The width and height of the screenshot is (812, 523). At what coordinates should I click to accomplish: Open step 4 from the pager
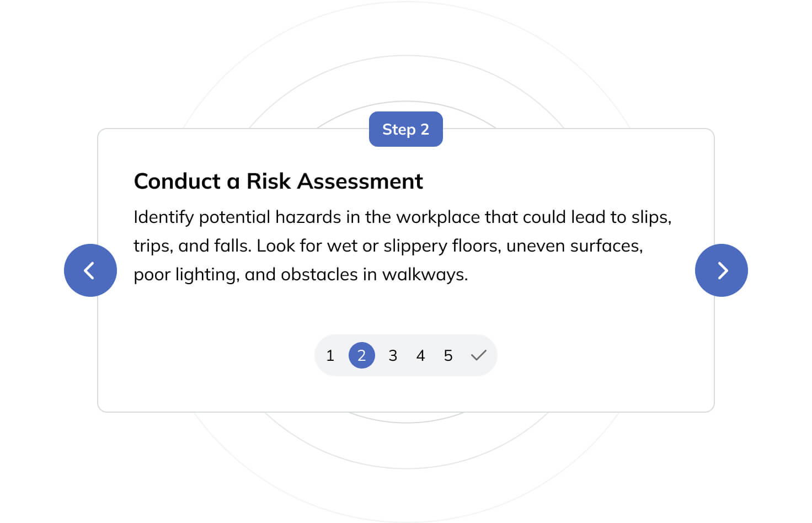pyautogui.click(x=420, y=356)
